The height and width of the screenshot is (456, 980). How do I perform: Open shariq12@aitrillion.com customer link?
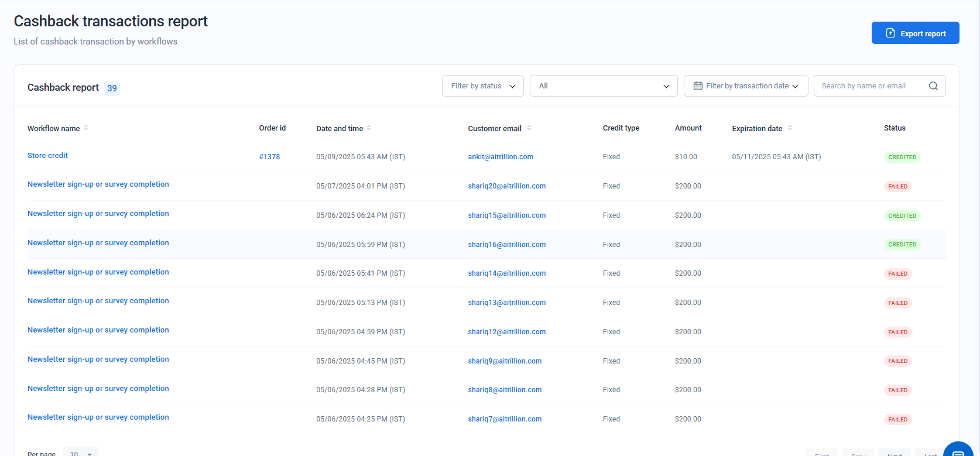(507, 331)
